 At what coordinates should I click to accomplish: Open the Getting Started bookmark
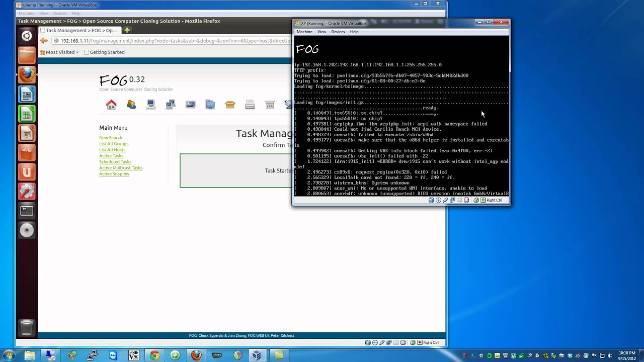104,52
